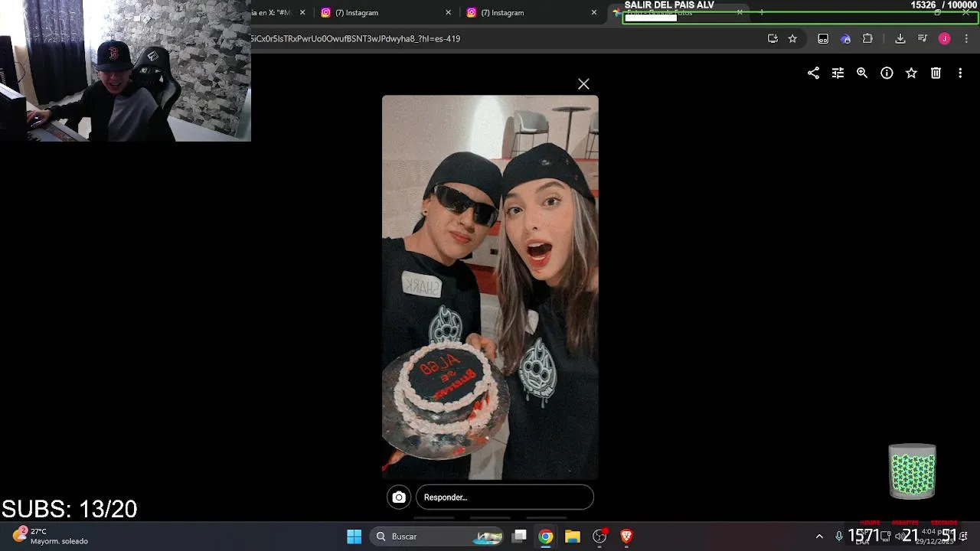Open File Explorer from the taskbar
Screen dimensions: 980x551
(573, 536)
